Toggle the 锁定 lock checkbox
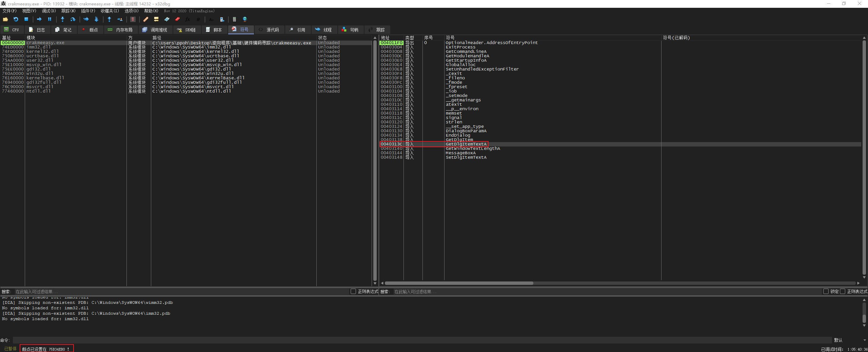868x352 pixels. point(826,292)
